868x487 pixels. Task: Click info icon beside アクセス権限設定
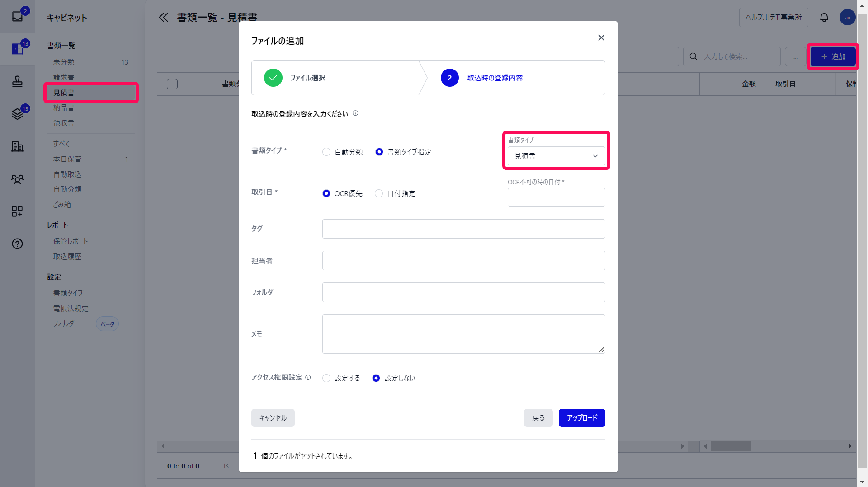tap(308, 377)
